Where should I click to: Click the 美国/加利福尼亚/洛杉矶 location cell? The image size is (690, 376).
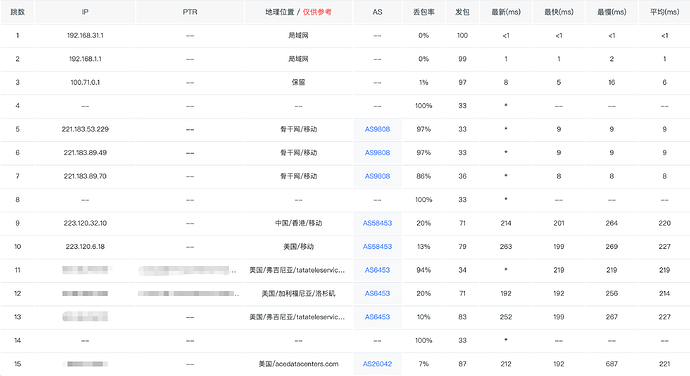click(x=298, y=293)
